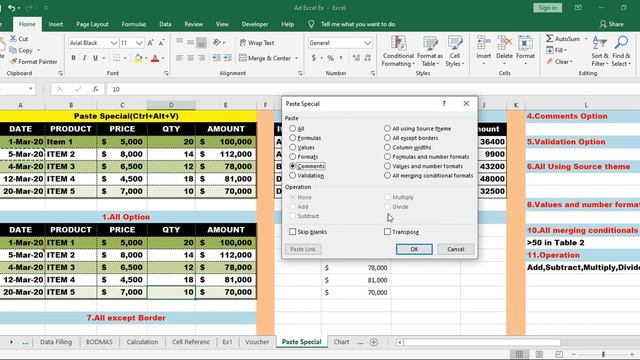Screen dimensions: 640x360
Task: Check the Skip blanks checkbox
Action: [x=292, y=232]
